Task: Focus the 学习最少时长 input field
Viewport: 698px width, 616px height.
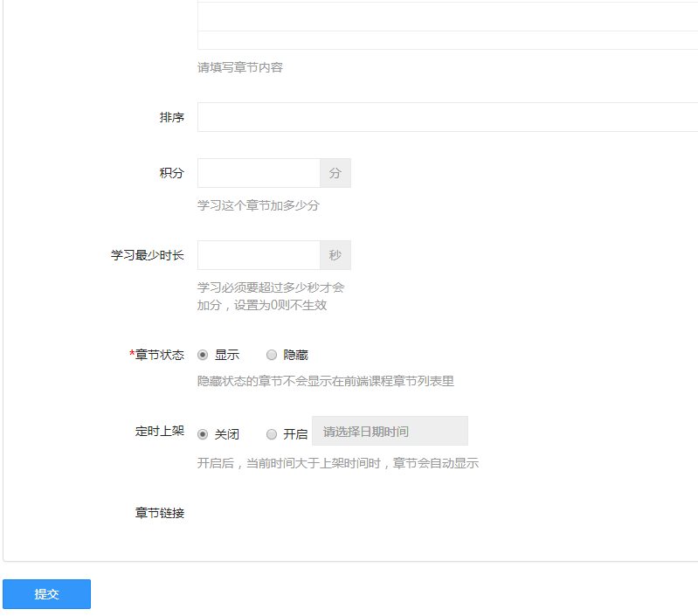Action: 259,255
